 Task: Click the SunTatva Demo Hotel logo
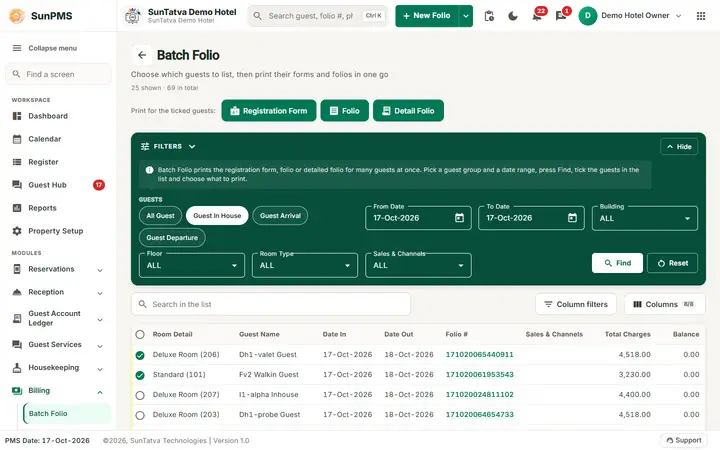pos(133,16)
